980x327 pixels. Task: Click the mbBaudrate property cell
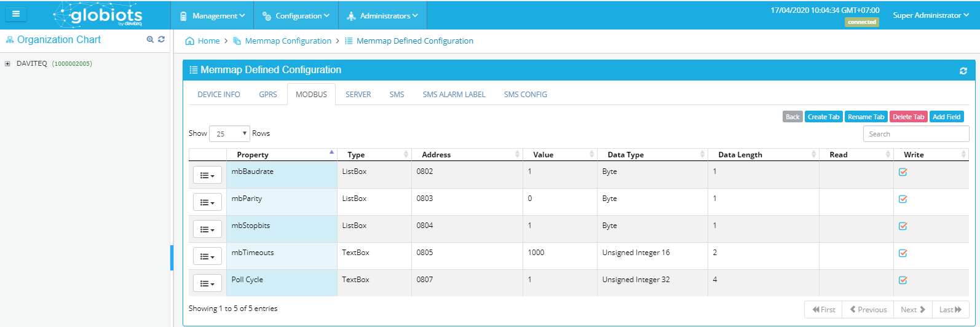[x=282, y=175]
